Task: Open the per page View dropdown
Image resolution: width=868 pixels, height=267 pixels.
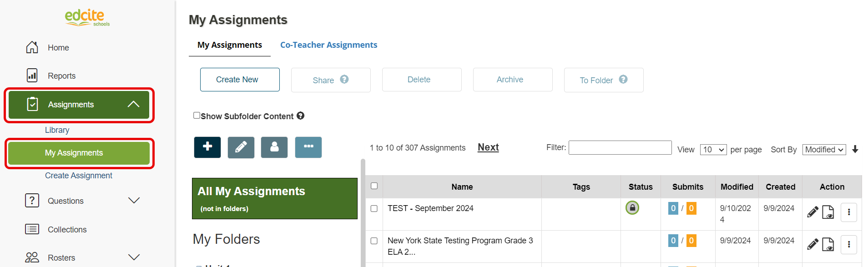Action: click(713, 150)
